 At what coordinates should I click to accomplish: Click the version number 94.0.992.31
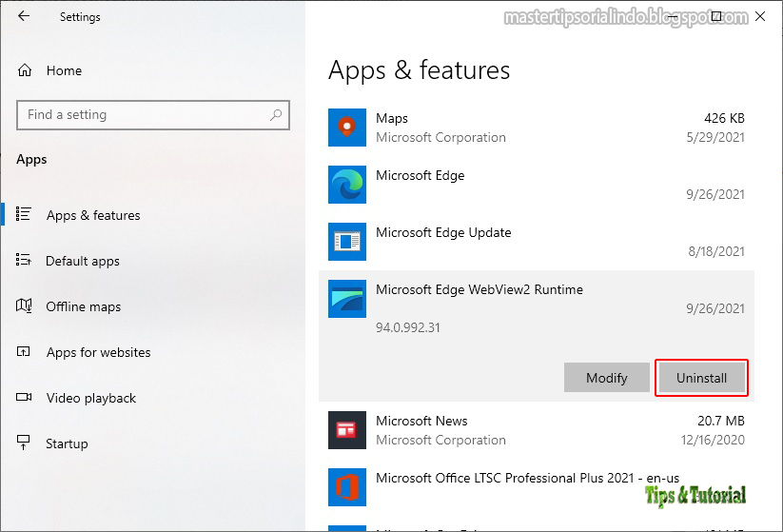(408, 327)
